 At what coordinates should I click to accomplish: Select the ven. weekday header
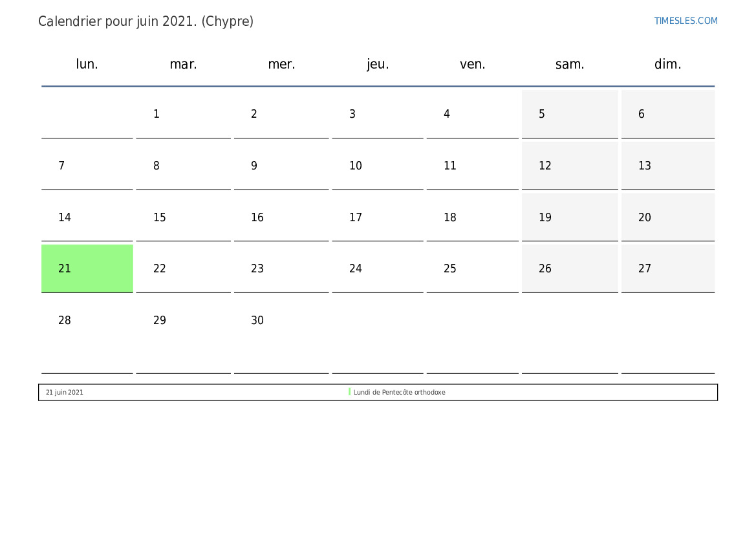click(472, 64)
